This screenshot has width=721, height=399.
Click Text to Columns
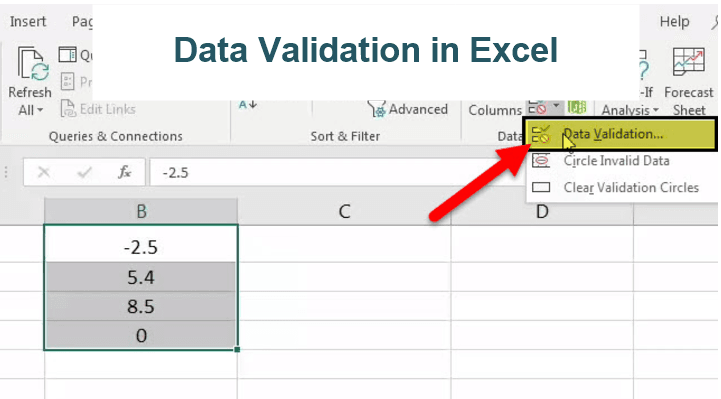(495, 110)
